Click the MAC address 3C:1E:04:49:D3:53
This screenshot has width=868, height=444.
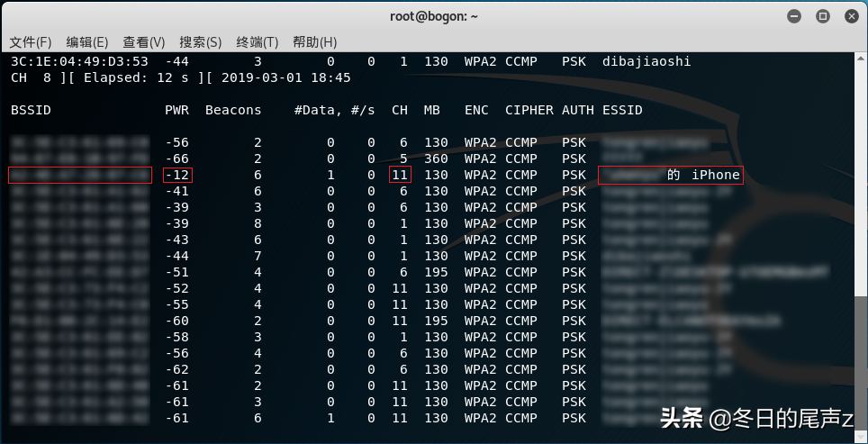pyautogui.click(x=80, y=61)
